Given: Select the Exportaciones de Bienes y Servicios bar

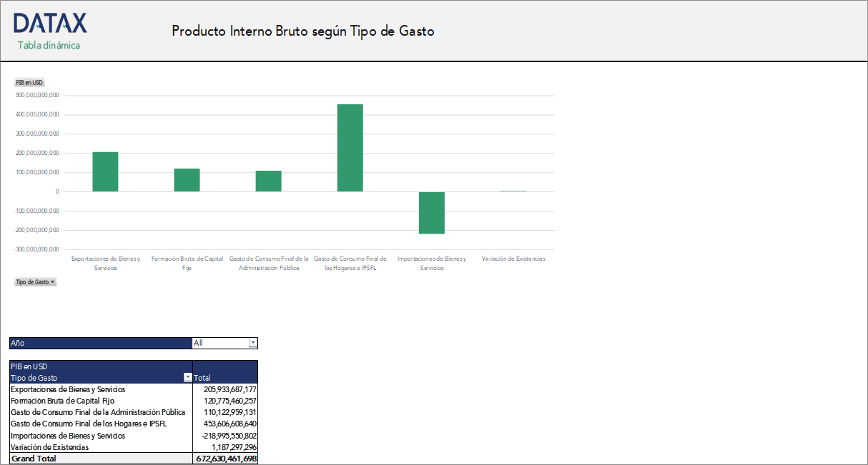Looking at the screenshot, I should pyautogui.click(x=104, y=170).
